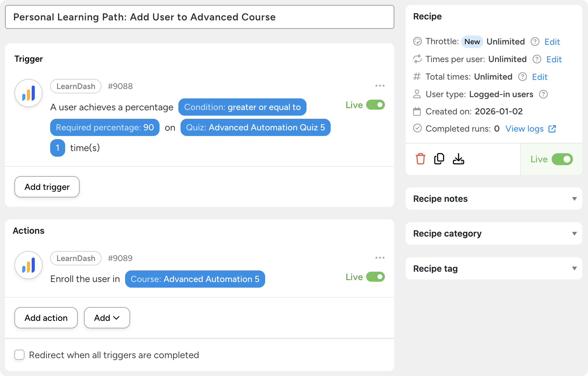
Task: Click the Total times help icon
Action: [x=522, y=77]
